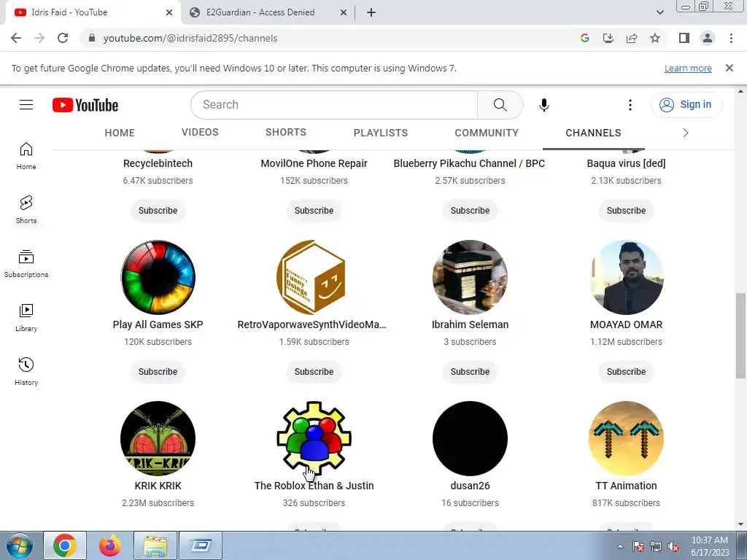Screen dimensions: 747x560
Task: Dismiss the Chrome update notice
Action: click(x=729, y=68)
